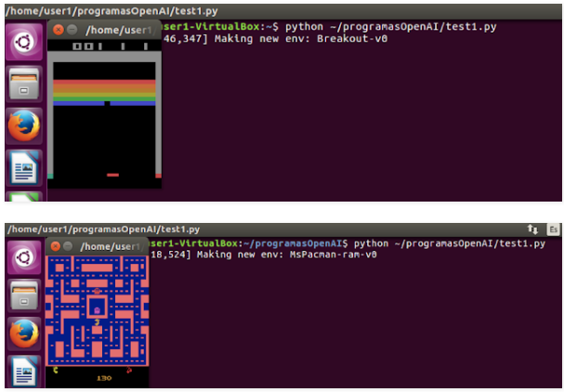The height and width of the screenshot is (392, 564).
Task: Click the yellow Ms Pacman character
Action: point(97,322)
